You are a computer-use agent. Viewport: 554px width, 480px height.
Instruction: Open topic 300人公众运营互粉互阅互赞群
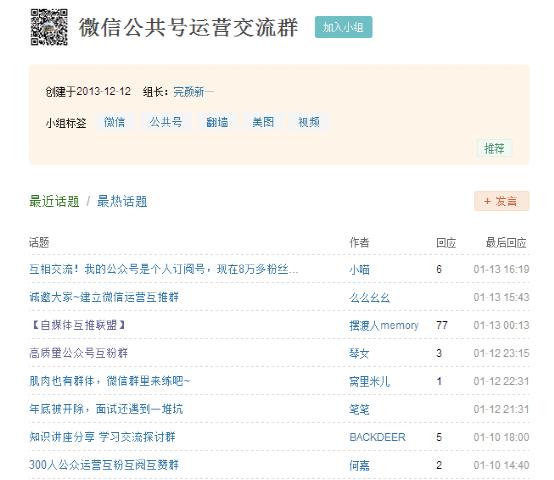pyautogui.click(x=104, y=465)
